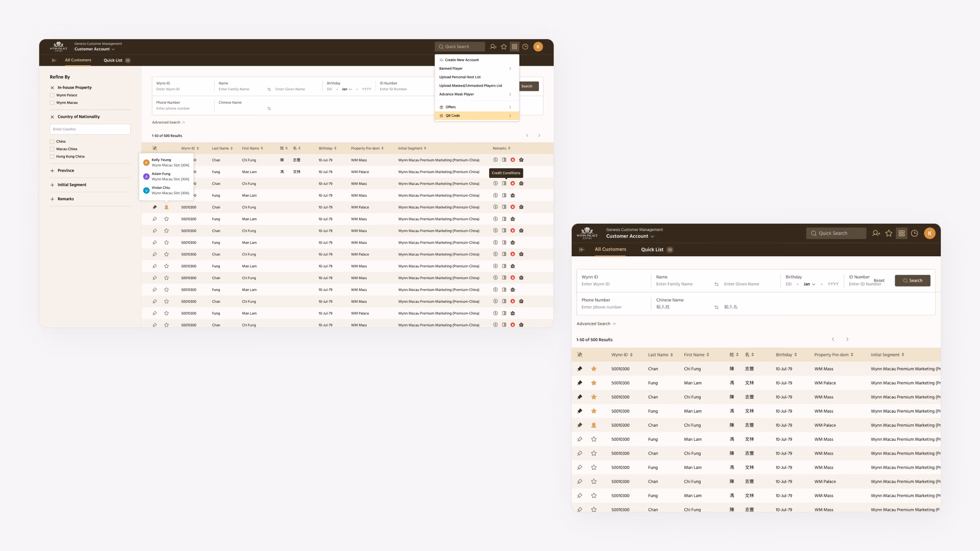The image size is (980, 551).
Task: Check the Wynn Macau checkbox
Action: (52, 103)
